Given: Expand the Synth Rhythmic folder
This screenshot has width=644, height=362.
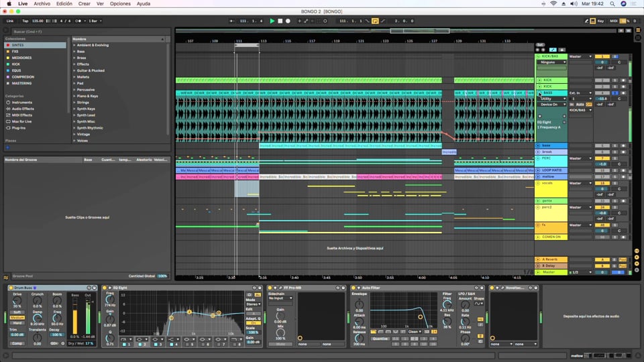Looking at the screenshot, I should (x=74, y=128).
